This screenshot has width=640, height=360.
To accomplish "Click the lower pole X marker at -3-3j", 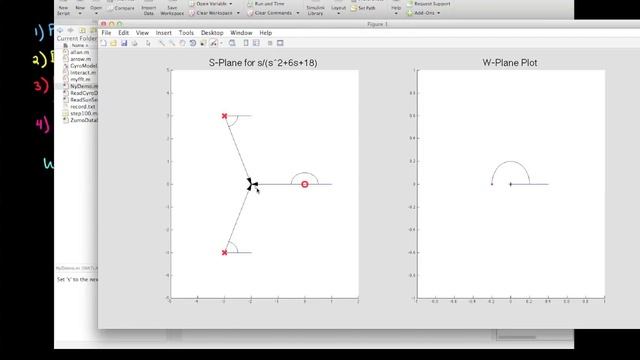I will 224,253.
